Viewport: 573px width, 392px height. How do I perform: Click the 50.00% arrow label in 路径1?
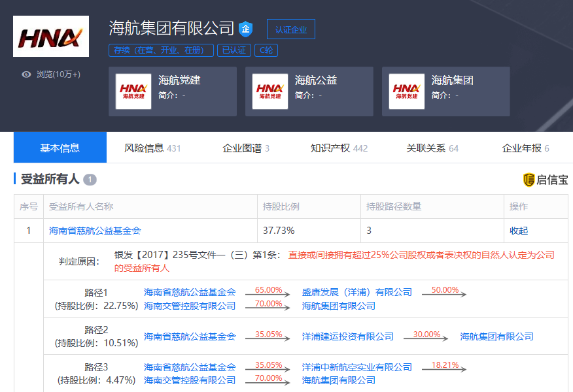[x=445, y=290]
